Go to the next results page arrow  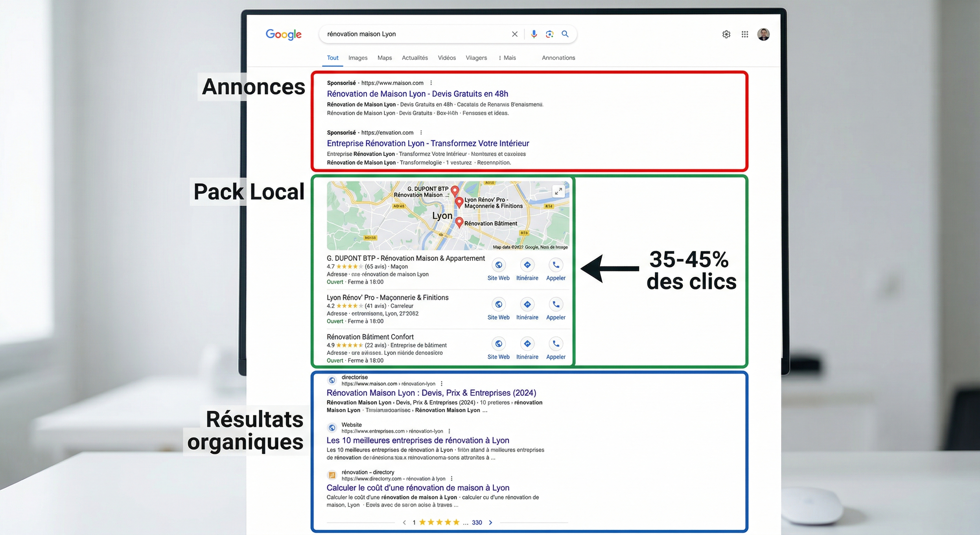[x=491, y=522]
